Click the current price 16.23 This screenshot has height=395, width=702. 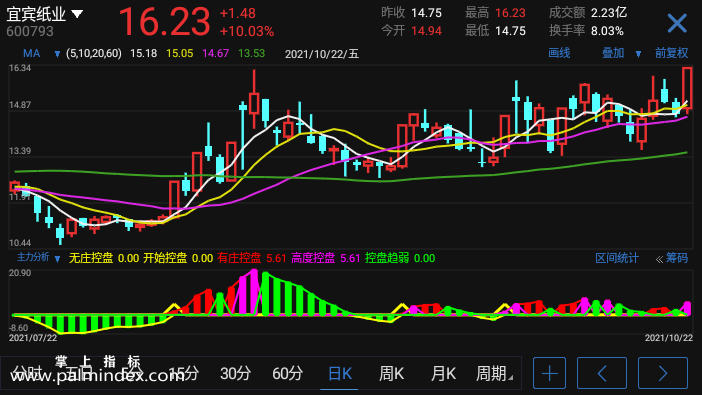coord(164,21)
